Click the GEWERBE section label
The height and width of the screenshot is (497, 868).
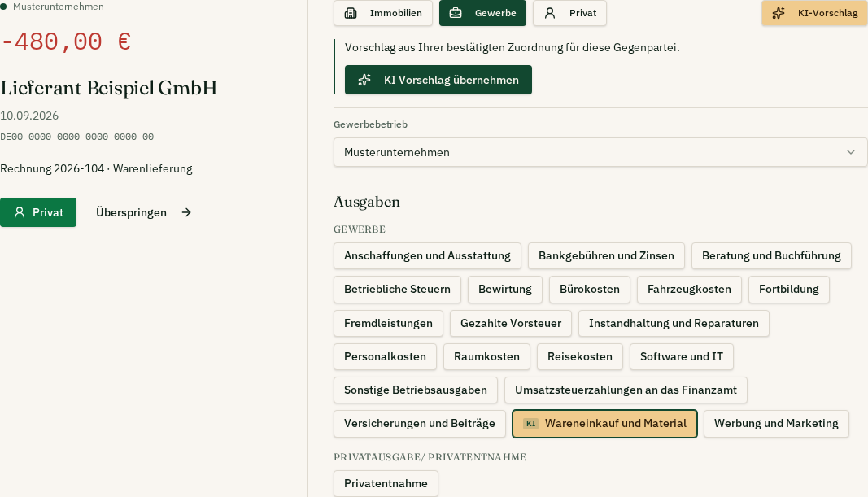[360, 229]
